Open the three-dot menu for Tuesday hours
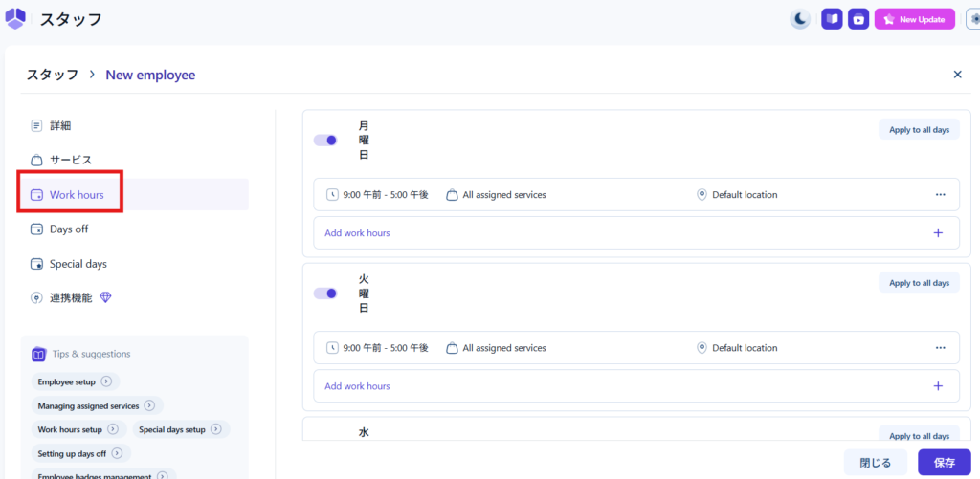 click(940, 348)
